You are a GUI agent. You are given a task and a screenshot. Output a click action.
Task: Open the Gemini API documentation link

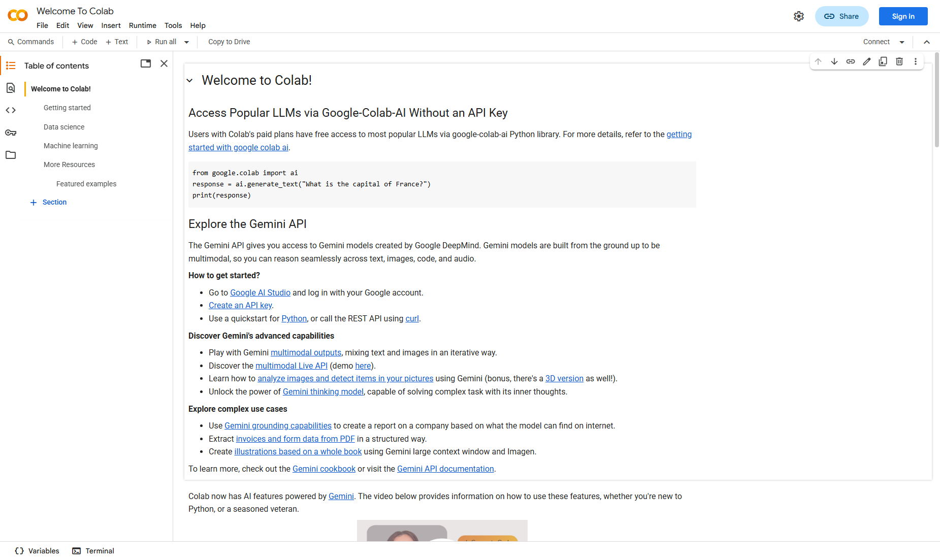click(x=445, y=469)
